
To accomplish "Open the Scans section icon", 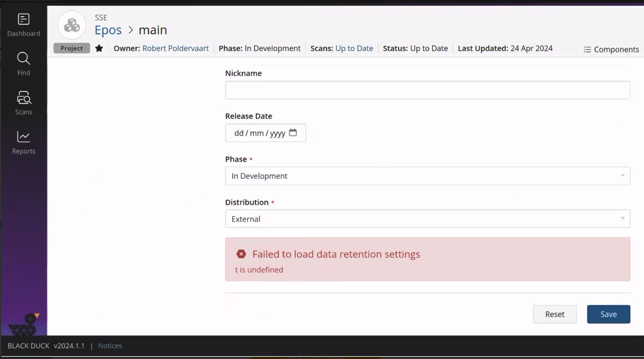I will pyautogui.click(x=23, y=102).
